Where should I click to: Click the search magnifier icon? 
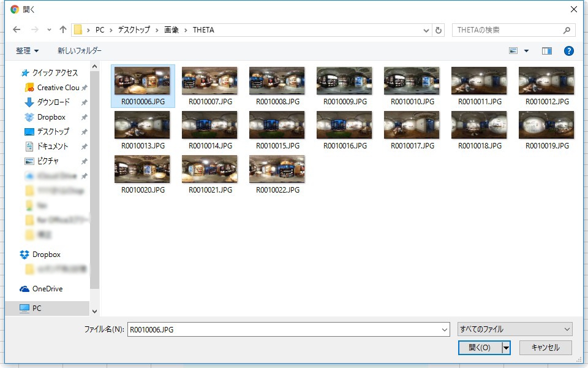[567, 29]
